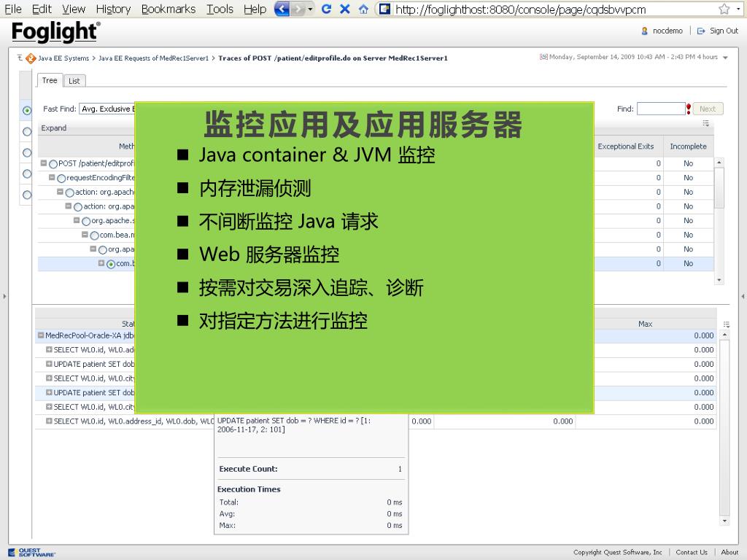Switch to the Tree tab
The width and height of the screenshot is (747, 560).
tap(50, 80)
